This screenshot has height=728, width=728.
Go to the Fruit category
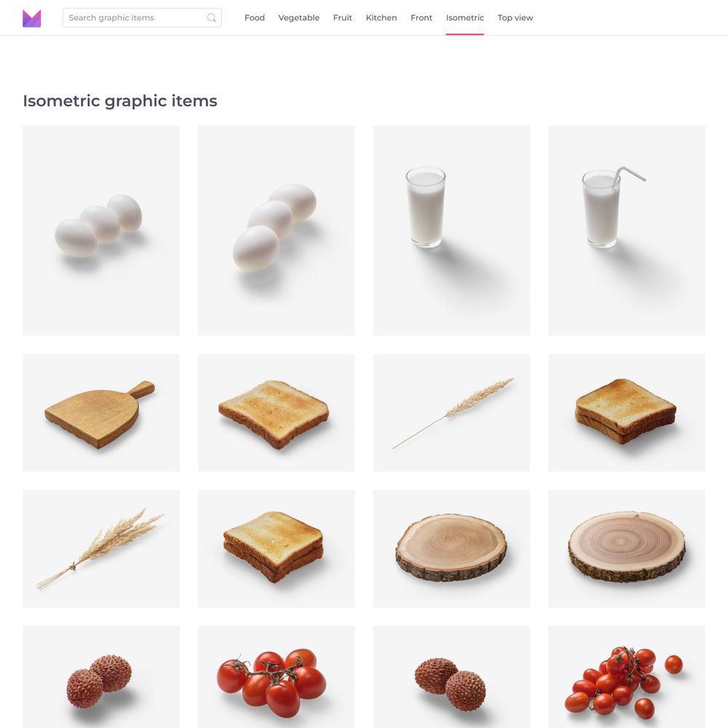point(343,17)
